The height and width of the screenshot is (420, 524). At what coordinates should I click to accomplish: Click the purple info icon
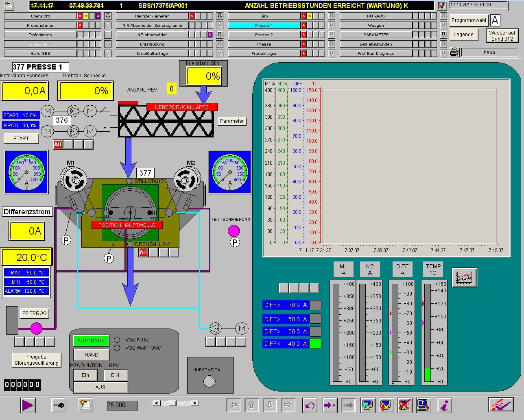(445, 405)
